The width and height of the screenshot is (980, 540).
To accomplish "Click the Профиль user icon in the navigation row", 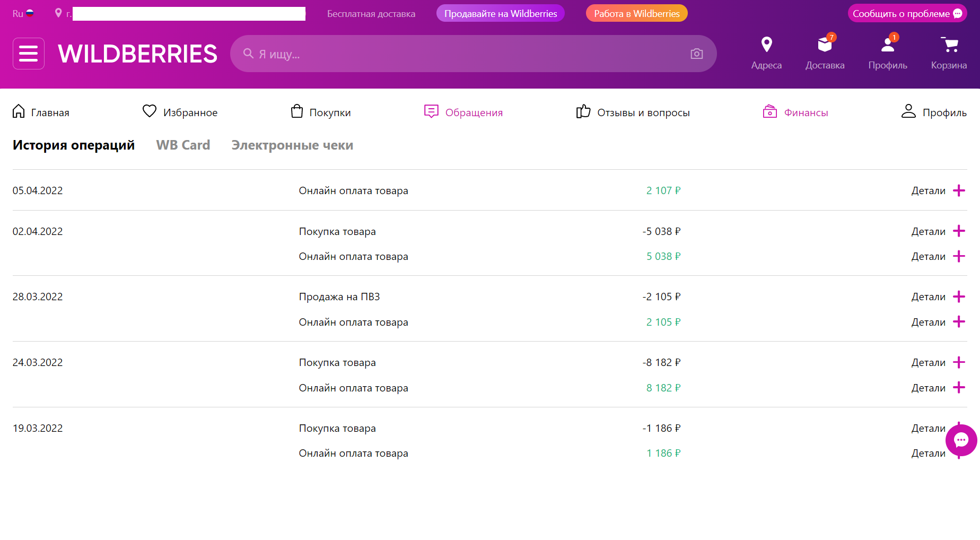I will [x=908, y=111].
